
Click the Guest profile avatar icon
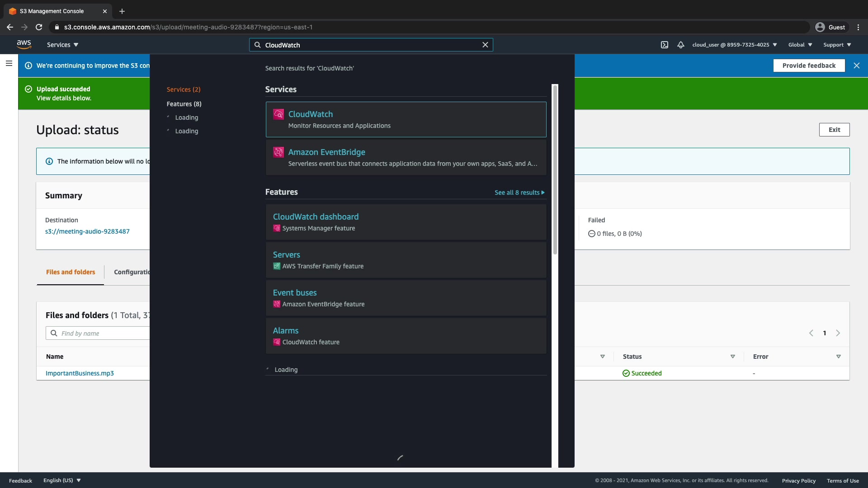[x=820, y=27]
